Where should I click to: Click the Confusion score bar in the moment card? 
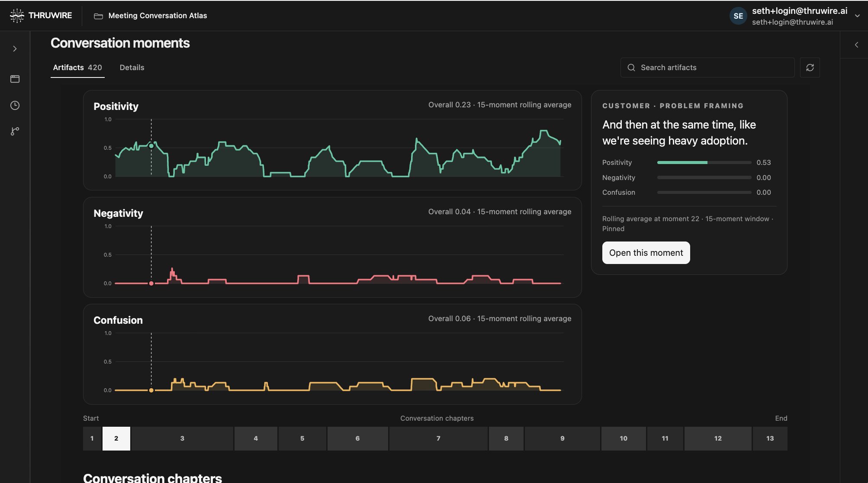(x=704, y=192)
